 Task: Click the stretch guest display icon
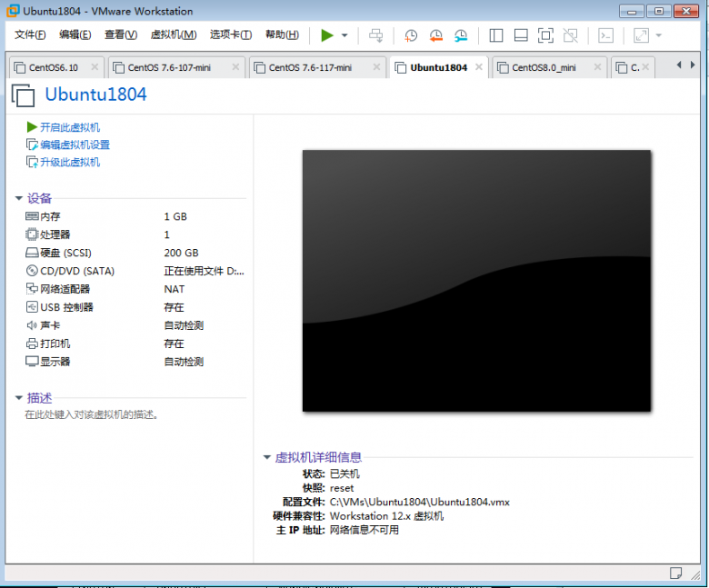[x=641, y=35]
